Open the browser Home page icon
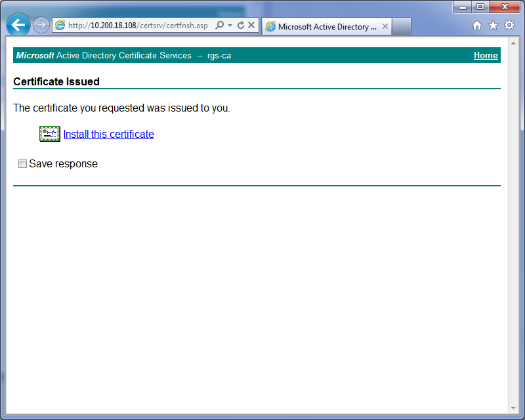The height and width of the screenshot is (420, 525). pyautogui.click(x=477, y=26)
